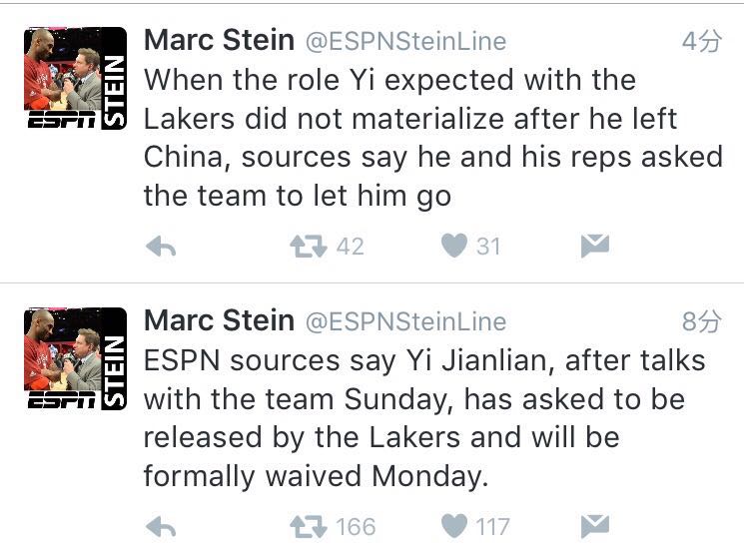The height and width of the screenshot is (560, 744).
Task: Open Marc Stein's avatar on the top tweet
Action: pyautogui.click(x=75, y=80)
